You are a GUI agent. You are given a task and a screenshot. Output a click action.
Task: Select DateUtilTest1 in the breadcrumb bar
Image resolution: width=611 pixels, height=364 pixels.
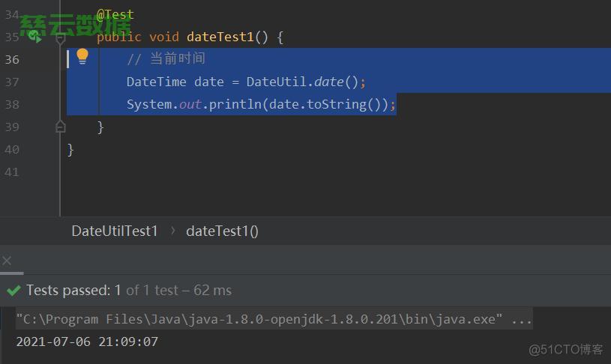(x=114, y=231)
